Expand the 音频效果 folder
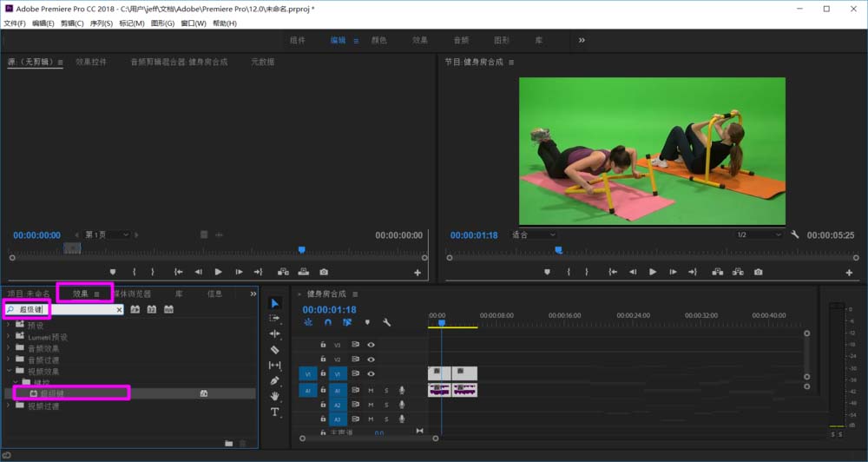 tap(9, 348)
